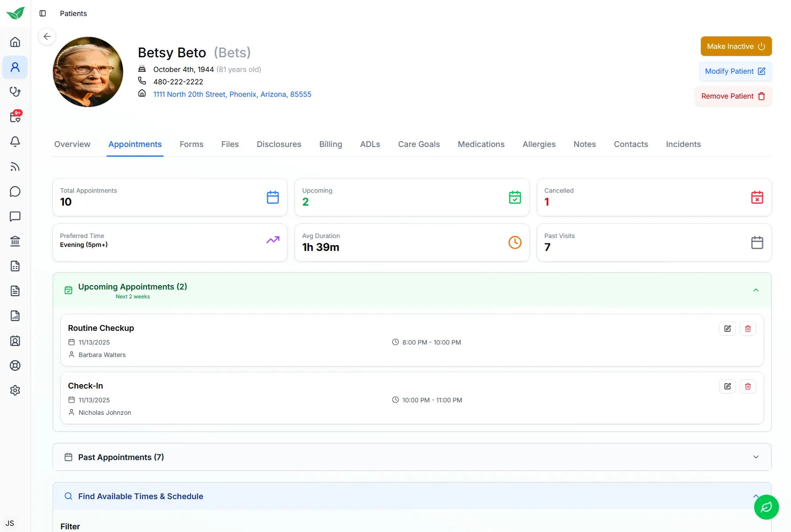Open the patient's address link
Image resolution: width=791 pixels, height=532 pixels.
point(232,94)
